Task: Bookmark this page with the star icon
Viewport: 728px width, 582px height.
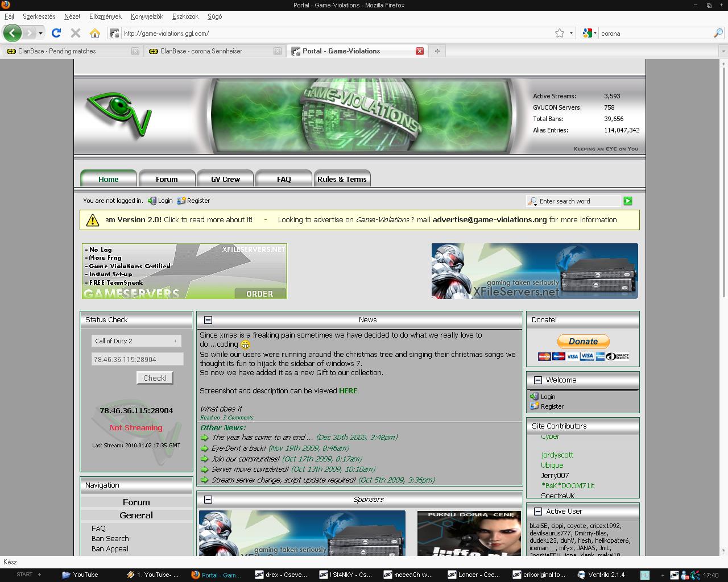Action: (x=560, y=33)
